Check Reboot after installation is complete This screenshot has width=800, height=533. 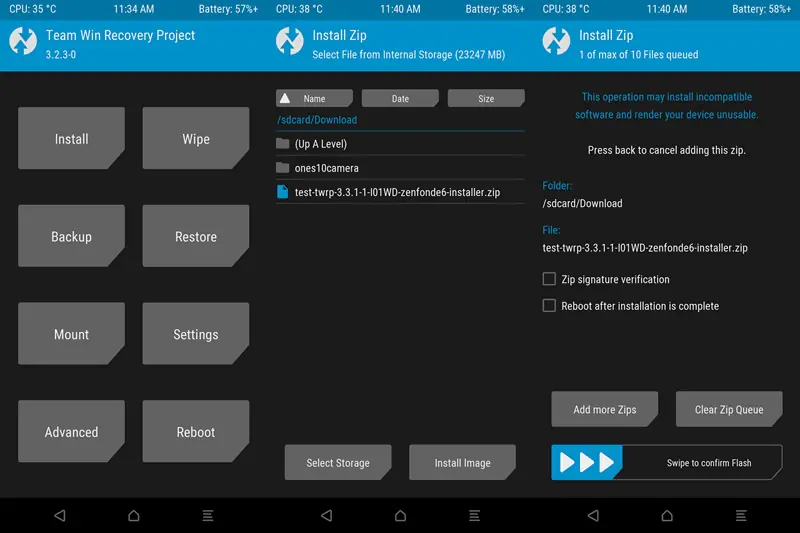[549, 306]
